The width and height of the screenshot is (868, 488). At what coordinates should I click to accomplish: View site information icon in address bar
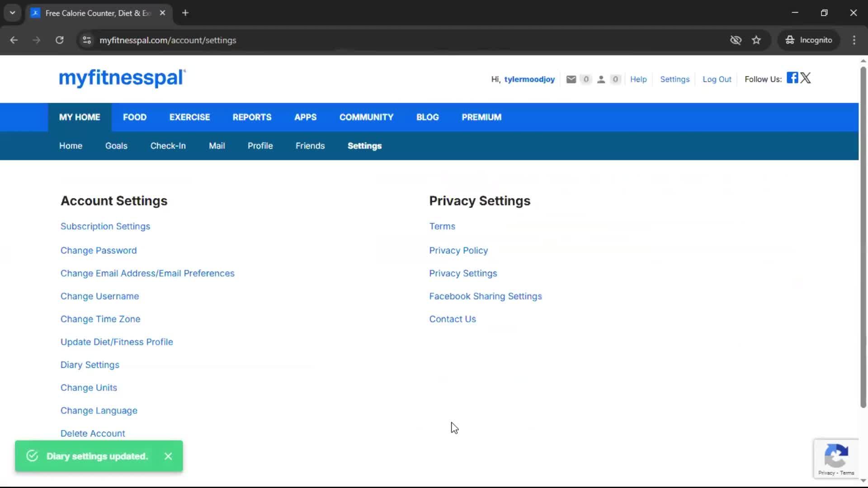coord(87,40)
